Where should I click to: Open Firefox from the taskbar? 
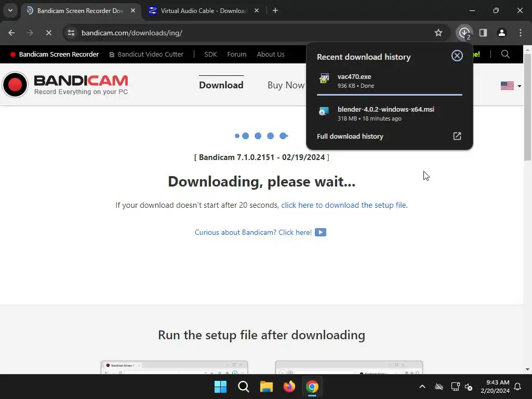pyautogui.click(x=289, y=387)
